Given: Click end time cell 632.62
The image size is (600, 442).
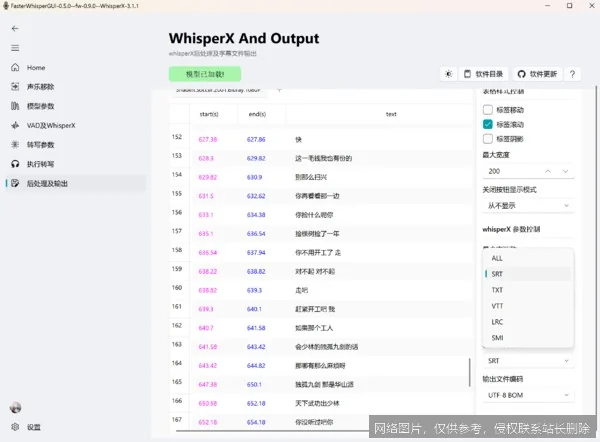Looking at the screenshot, I should 256,196.
